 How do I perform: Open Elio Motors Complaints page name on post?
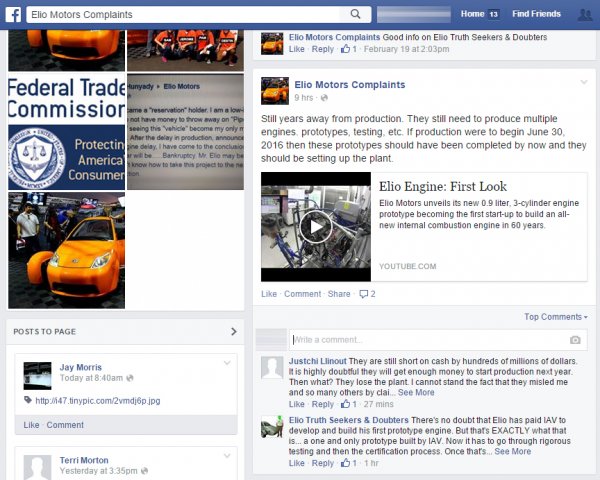click(350, 85)
